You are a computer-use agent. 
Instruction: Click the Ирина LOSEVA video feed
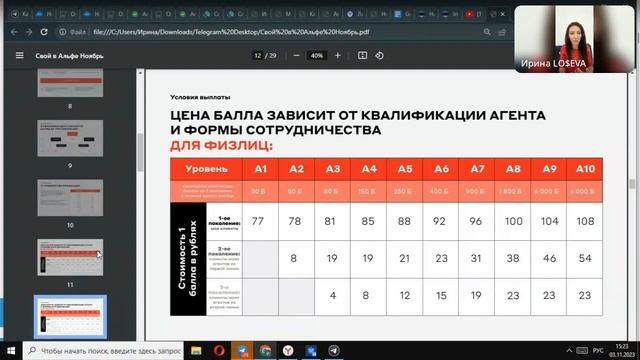(575, 39)
